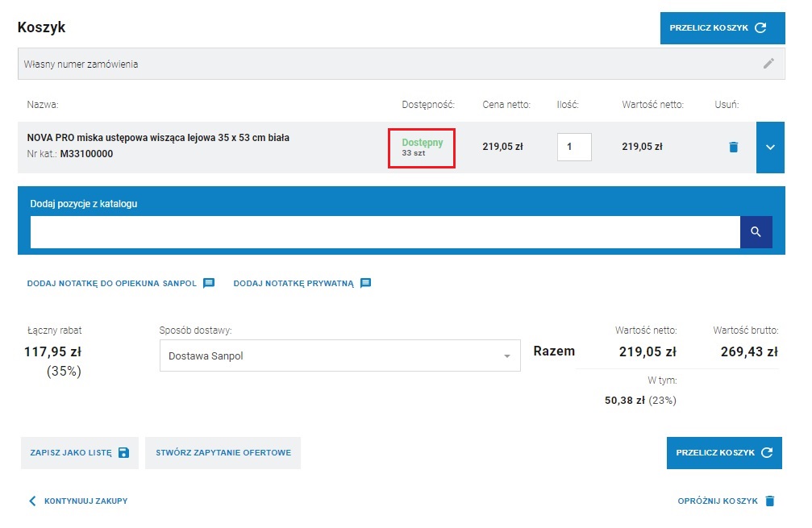Viewport: 812px width, 528px height.
Task: Click the bottom Przelicz koszyk button
Action: coord(724,453)
